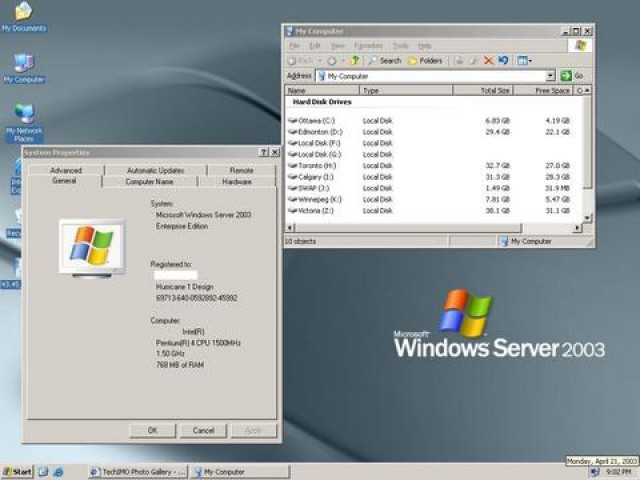Select the Local Disk (F:) drive icon
640x480 pixels.
click(x=292, y=143)
